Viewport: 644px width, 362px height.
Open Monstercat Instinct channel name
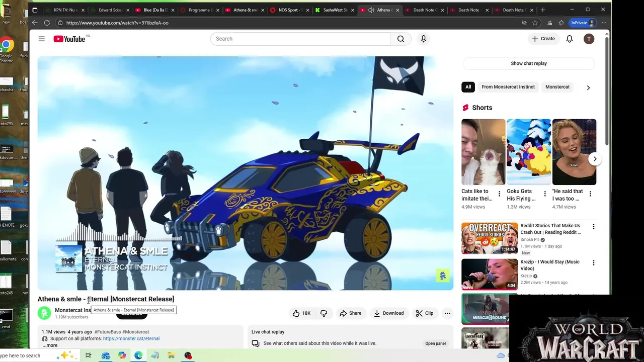pyautogui.click(x=73, y=310)
